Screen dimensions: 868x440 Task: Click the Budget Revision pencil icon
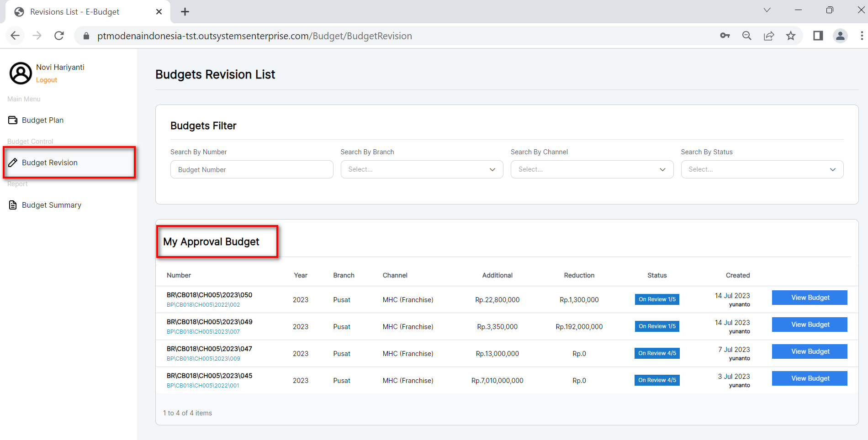(13, 162)
